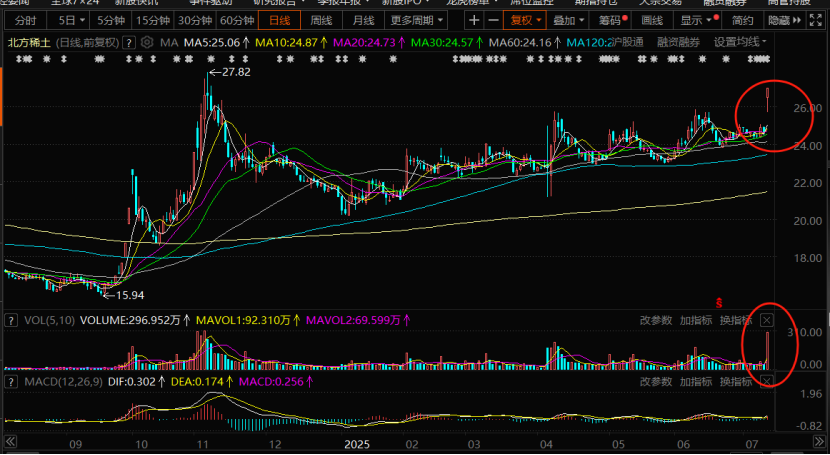
Task: Activate the 画线 drawing tool
Action: (652, 21)
